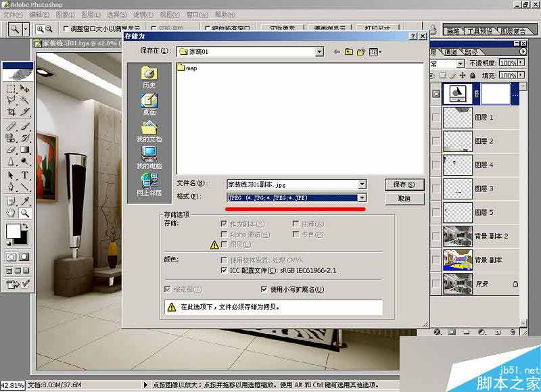Switch to the 通道 tab
This screenshot has width=541, height=392.
point(450,52)
